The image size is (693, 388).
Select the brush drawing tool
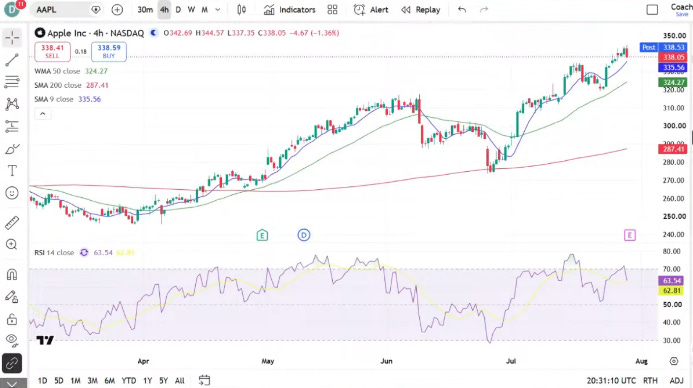pos(12,149)
